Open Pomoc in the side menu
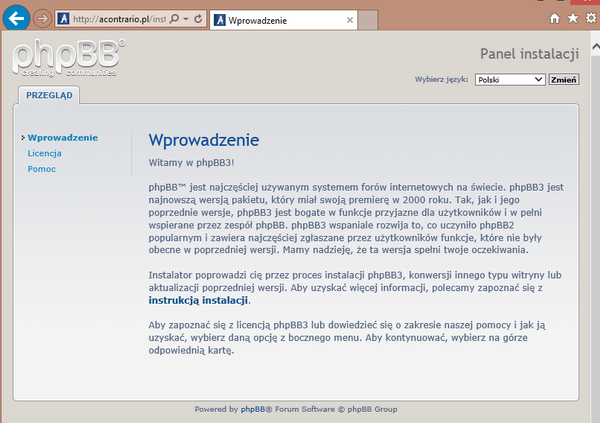Viewport: 600px width, 423px height. point(42,169)
